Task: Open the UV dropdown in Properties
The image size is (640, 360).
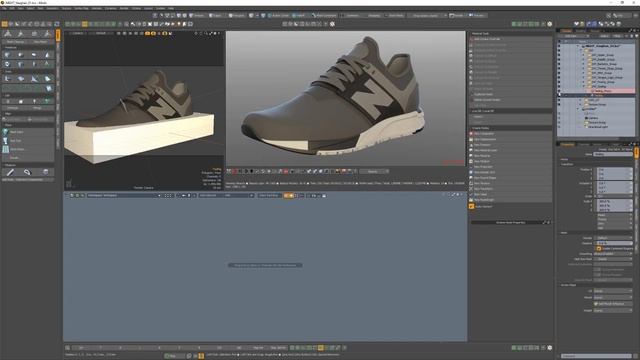Action: tap(613, 291)
